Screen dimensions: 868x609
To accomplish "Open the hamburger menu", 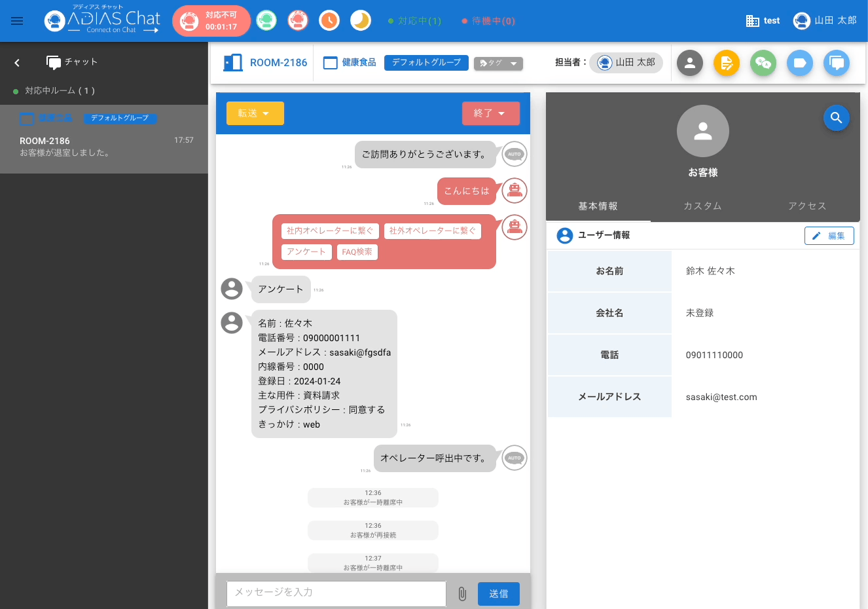I will [x=17, y=21].
